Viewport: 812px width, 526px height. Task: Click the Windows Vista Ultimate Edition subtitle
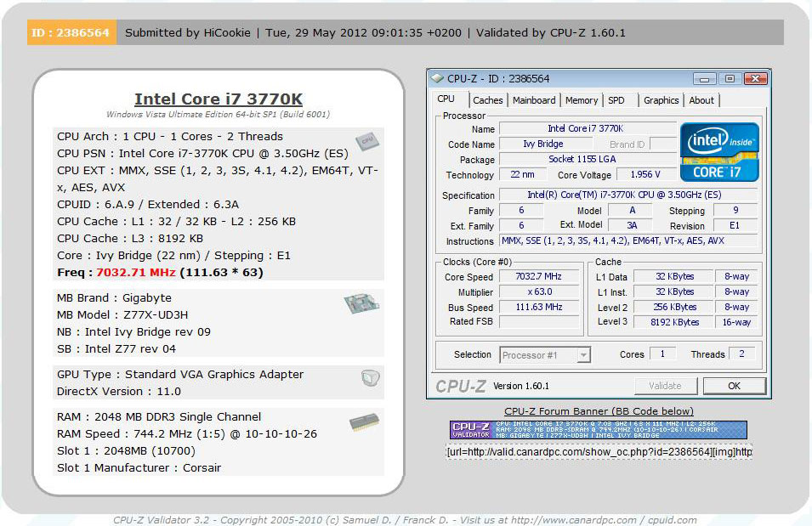(218, 114)
